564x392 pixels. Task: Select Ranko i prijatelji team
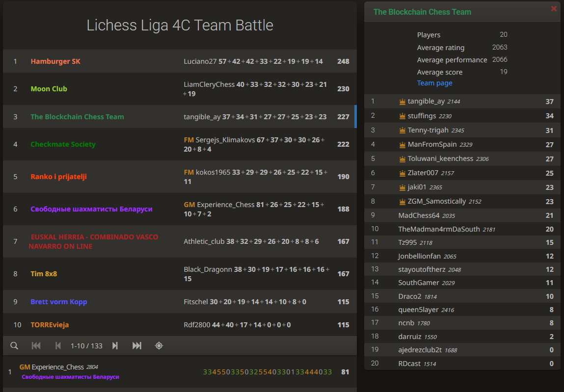(x=58, y=177)
